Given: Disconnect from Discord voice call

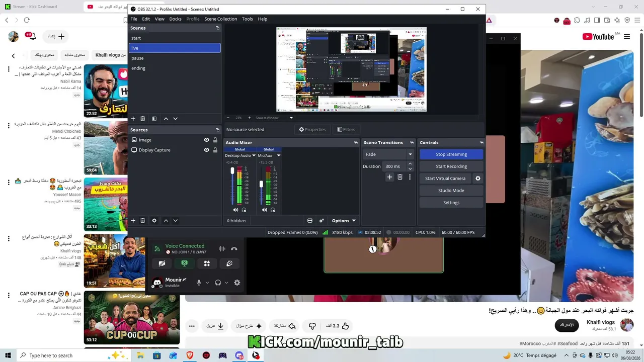Looking at the screenshot, I should click(234, 248).
